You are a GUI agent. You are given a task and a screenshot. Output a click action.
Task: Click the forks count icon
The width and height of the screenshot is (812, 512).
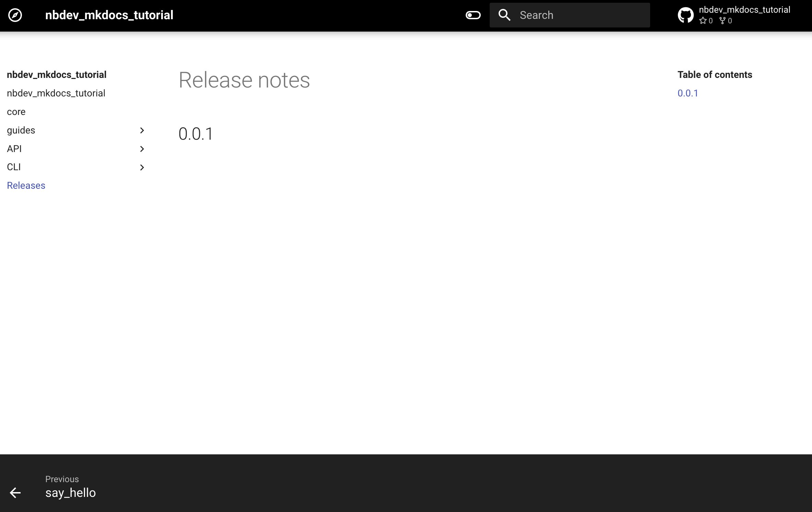pyautogui.click(x=723, y=21)
